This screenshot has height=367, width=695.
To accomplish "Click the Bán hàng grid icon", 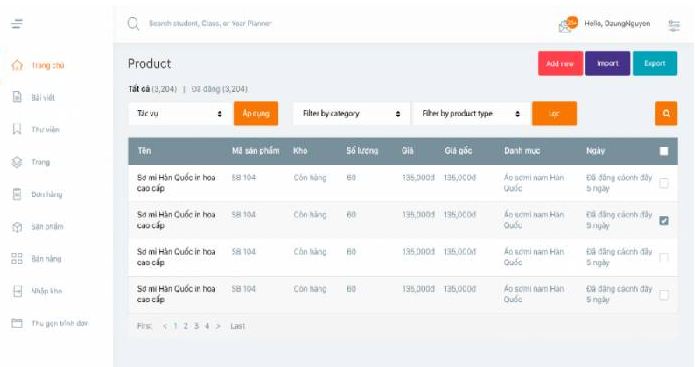I will (17, 258).
